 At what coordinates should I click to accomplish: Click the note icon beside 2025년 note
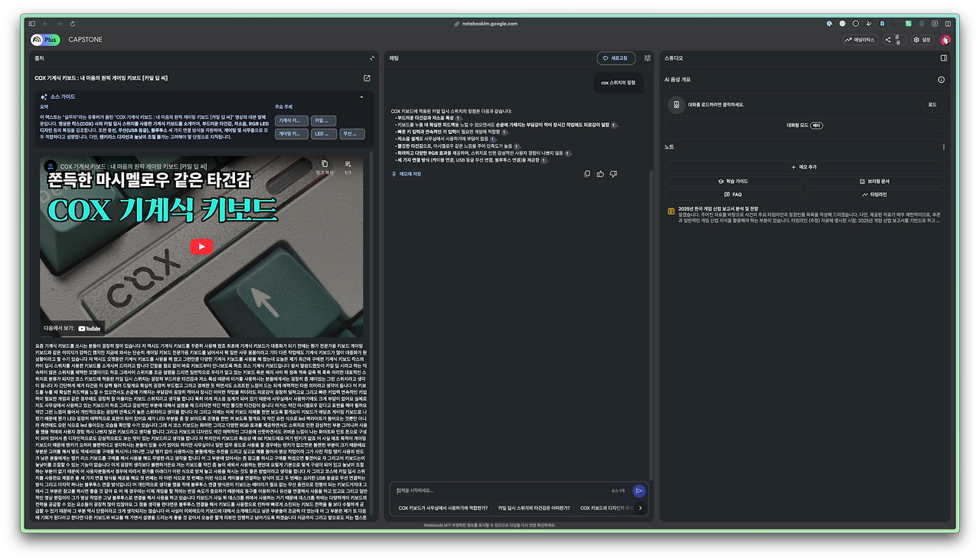coord(671,211)
